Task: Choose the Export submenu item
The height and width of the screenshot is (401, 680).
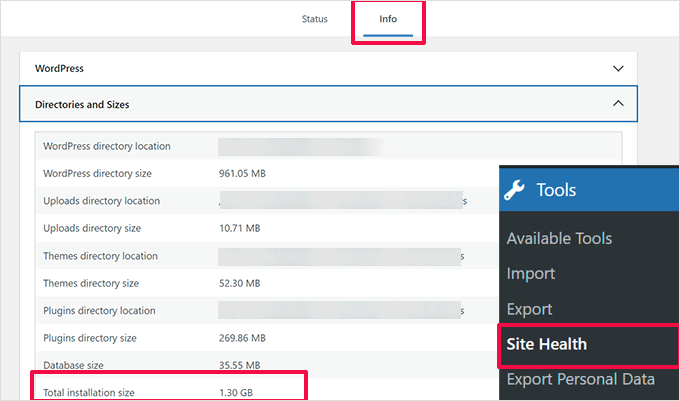Action: pos(531,309)
